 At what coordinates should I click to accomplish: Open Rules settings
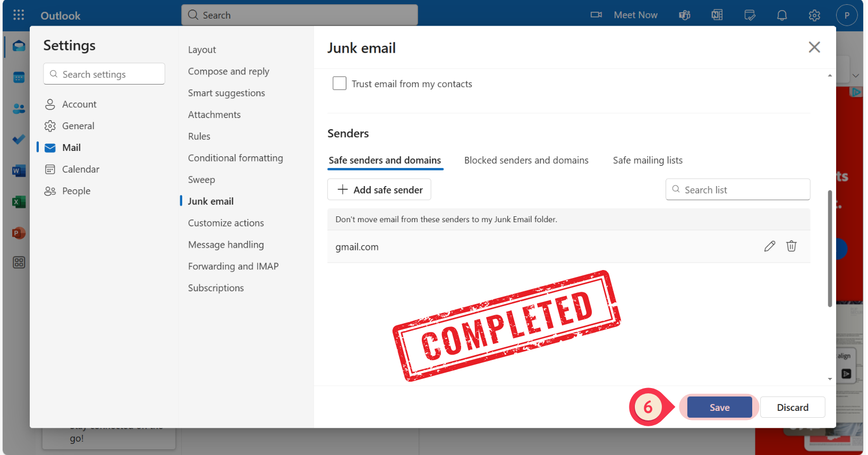tap(199, 137)
